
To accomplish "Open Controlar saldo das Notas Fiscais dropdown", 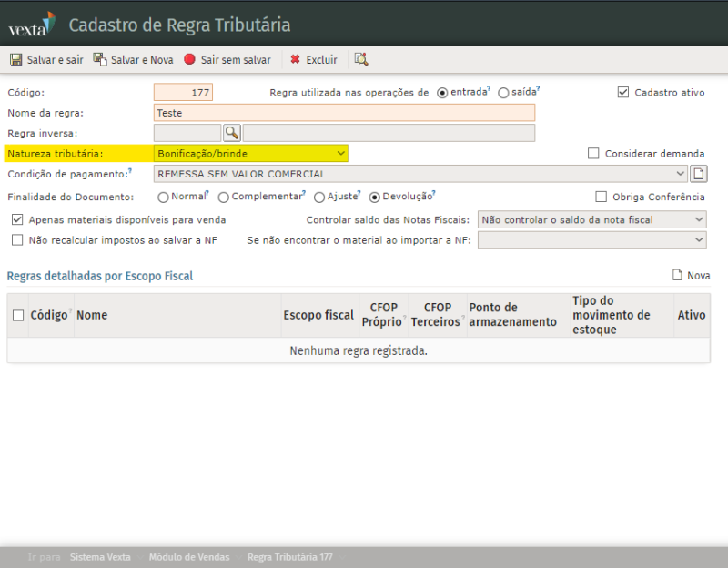I will tap(591, 219).
